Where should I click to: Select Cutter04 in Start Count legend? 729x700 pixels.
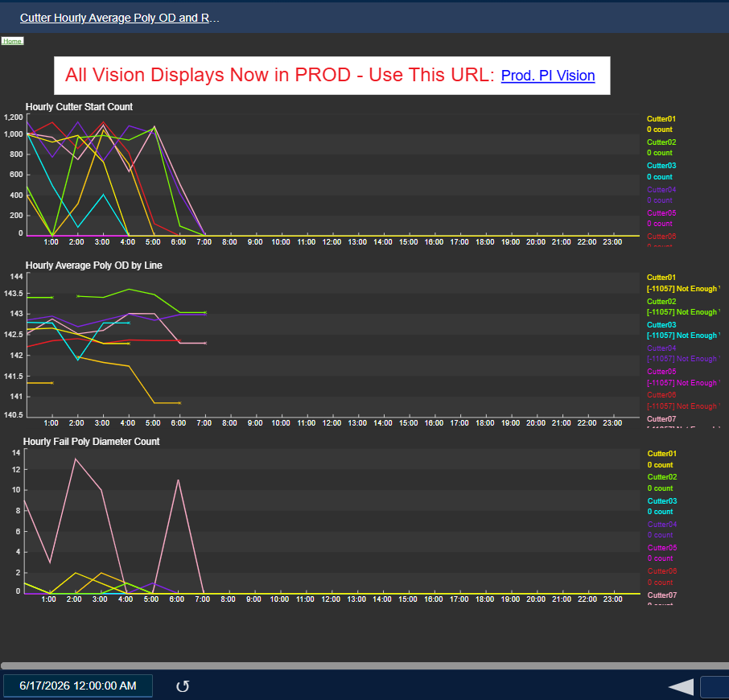661,190
